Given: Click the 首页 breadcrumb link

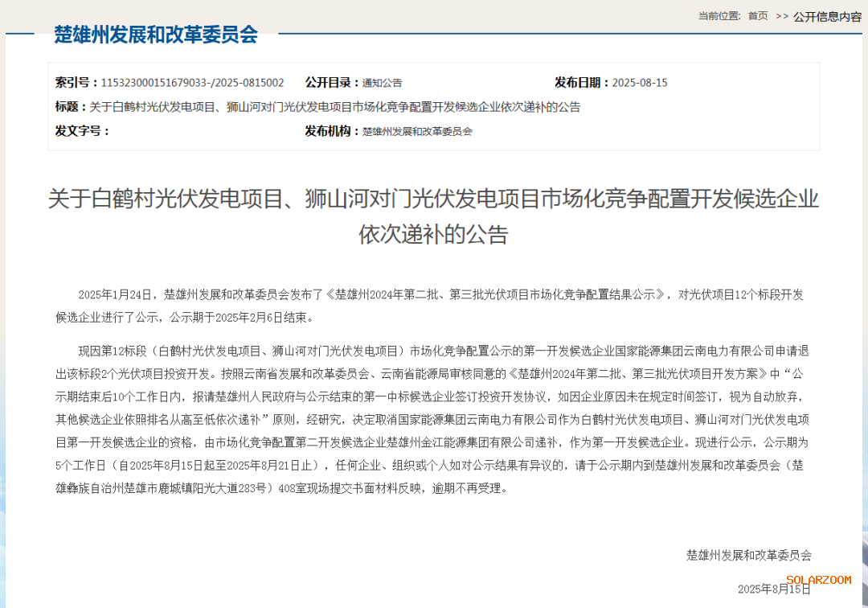Looking at the screenshot, I should (x=757, y=16).
